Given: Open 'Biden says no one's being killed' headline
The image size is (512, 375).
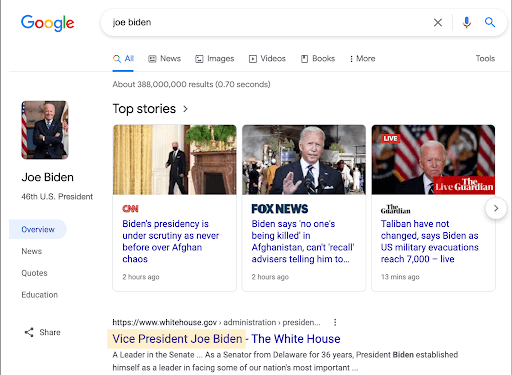Looking at the screenshot, I should 303,241.
